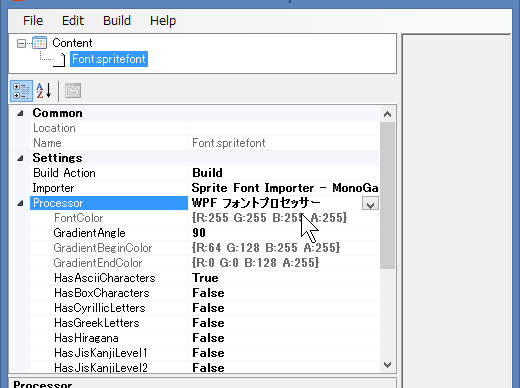
Task: Select HasJisKanjiLevel2 False value
Action: click(x=208, y=367)
